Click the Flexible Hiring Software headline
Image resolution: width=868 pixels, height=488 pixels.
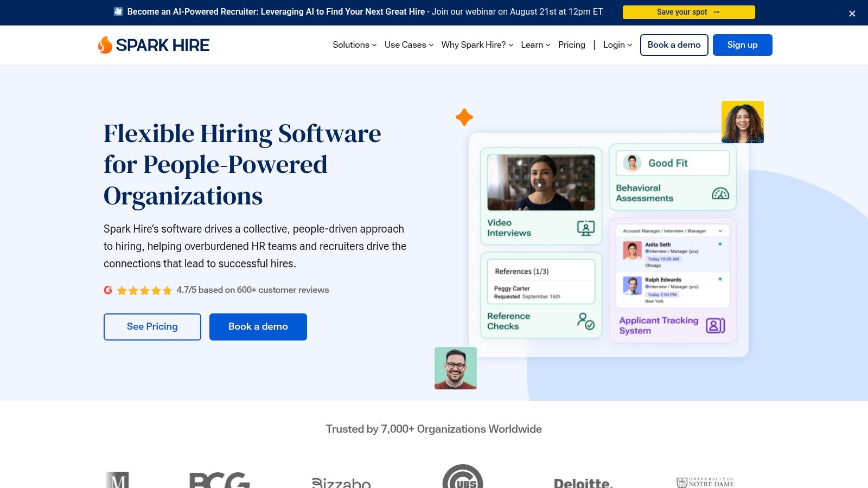coord(242,164)
